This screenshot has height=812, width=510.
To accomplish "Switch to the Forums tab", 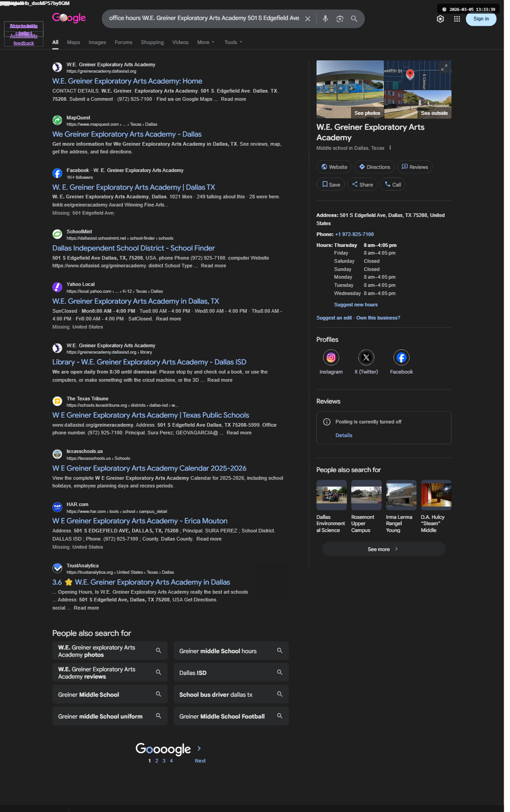I will pos(123,42).
